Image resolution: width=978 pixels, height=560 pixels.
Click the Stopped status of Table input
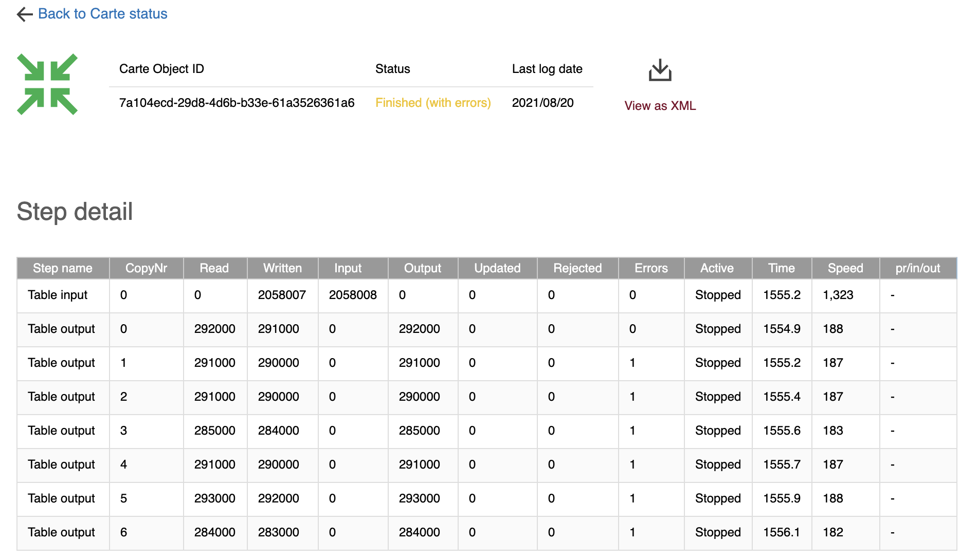coord(717,295)
